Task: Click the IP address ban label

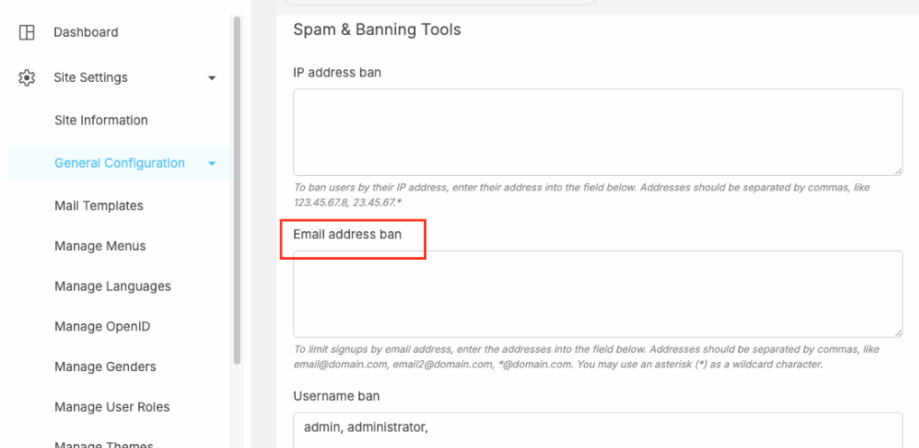Action: click(x=337, y=72)
